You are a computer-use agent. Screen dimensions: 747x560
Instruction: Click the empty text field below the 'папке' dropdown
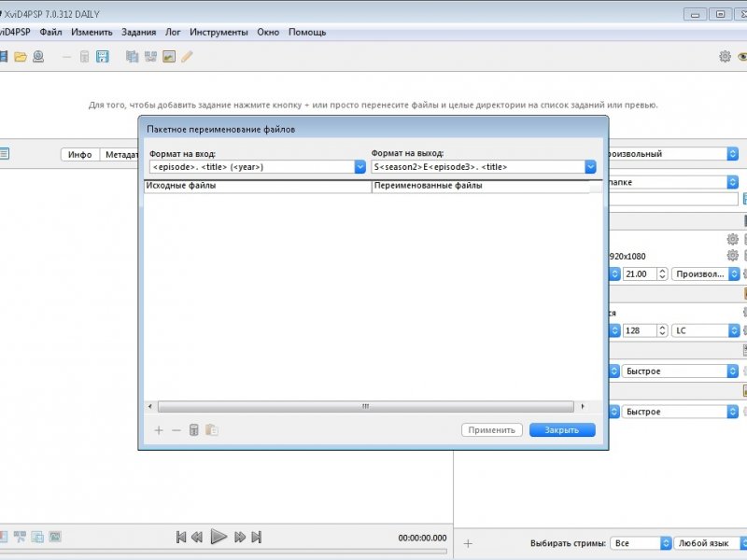[673, 199]
